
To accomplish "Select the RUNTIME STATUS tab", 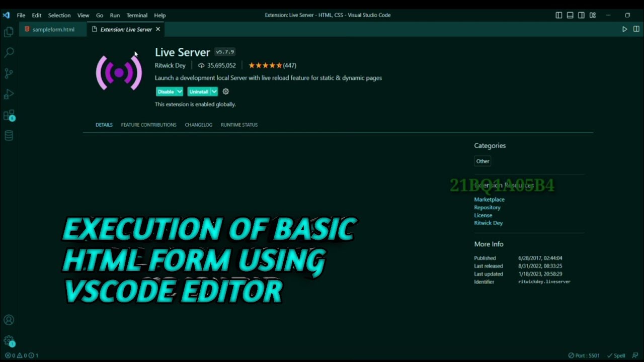I will point(239,125).
